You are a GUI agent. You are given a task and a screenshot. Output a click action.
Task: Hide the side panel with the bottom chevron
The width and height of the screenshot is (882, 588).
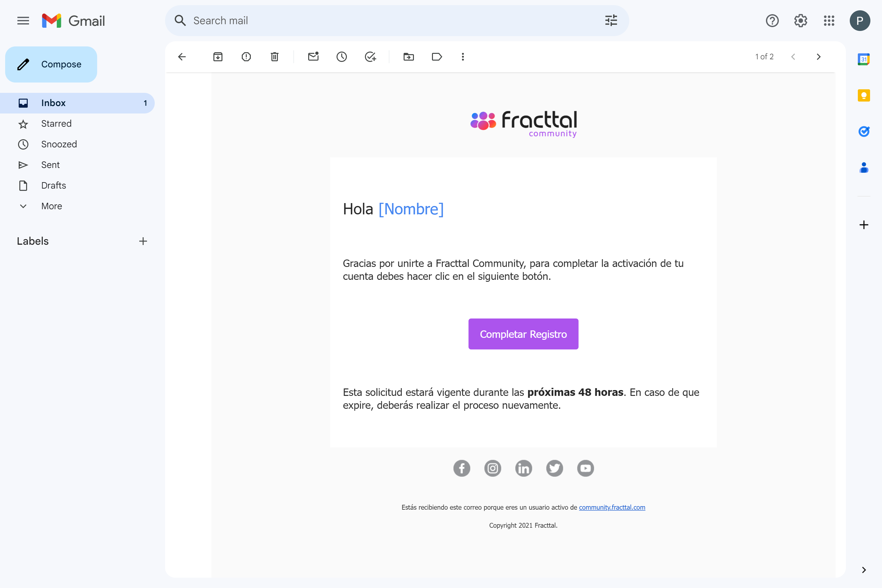click(x=864, y=570)
